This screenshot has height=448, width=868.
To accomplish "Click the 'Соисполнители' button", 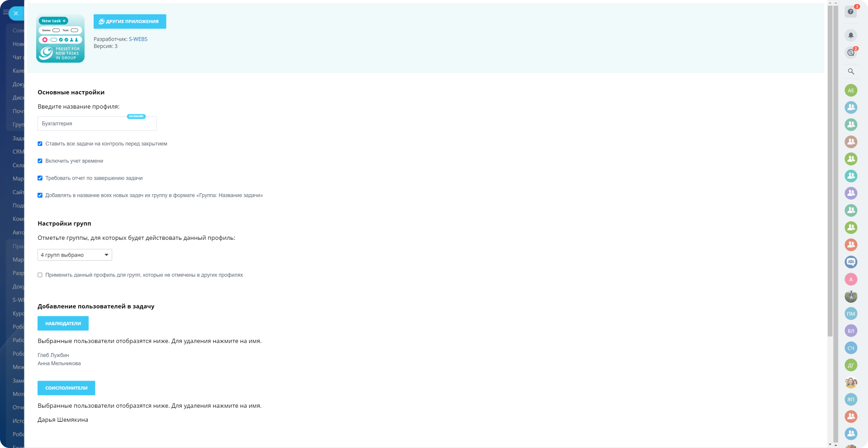I will tap(66, 388).
